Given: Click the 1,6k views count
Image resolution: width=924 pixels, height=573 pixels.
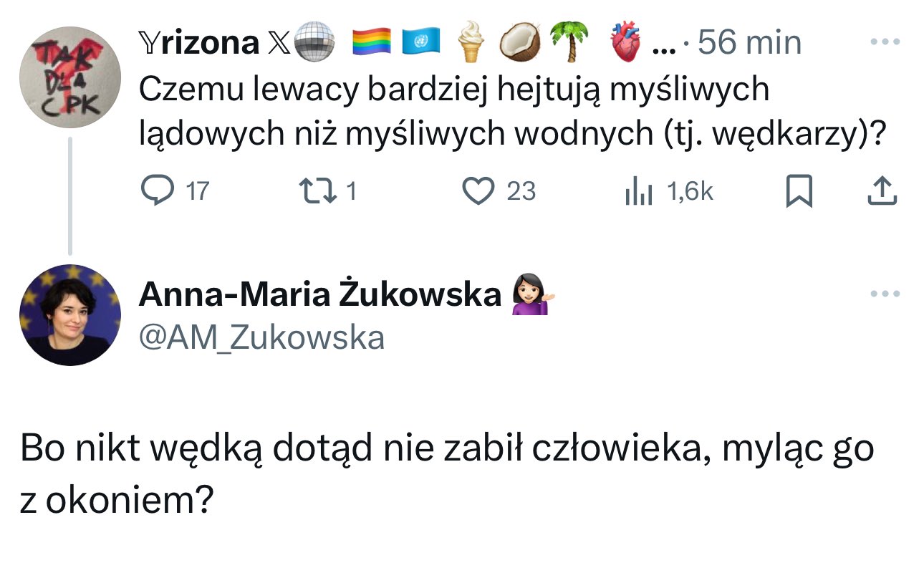Looking at the screenshot, I should tap(690, 191).
